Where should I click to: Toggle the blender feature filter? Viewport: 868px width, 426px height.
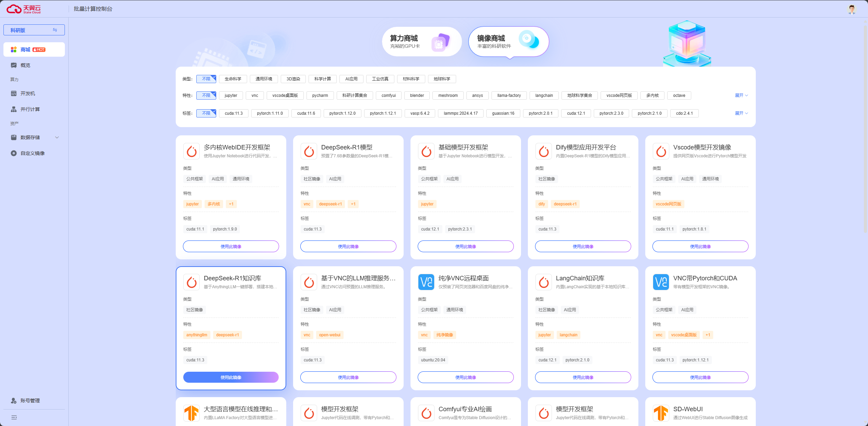pyautogui.click(x=417, y=96)
